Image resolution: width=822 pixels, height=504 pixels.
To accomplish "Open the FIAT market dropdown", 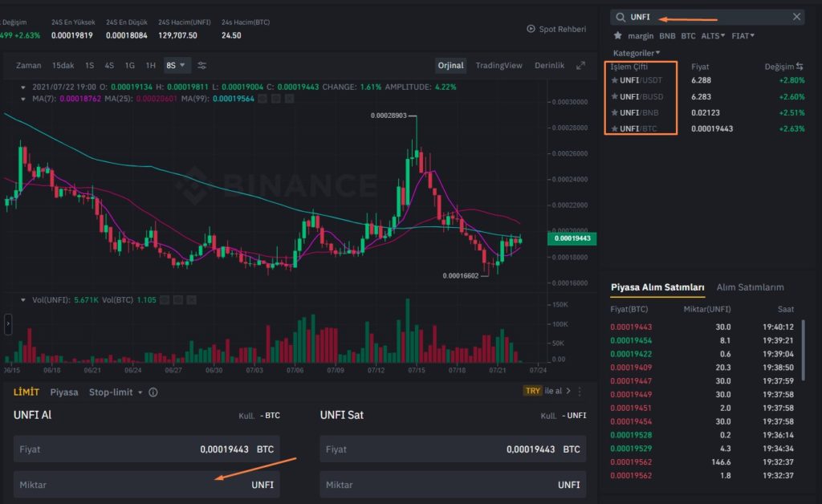I will [743, 35].
